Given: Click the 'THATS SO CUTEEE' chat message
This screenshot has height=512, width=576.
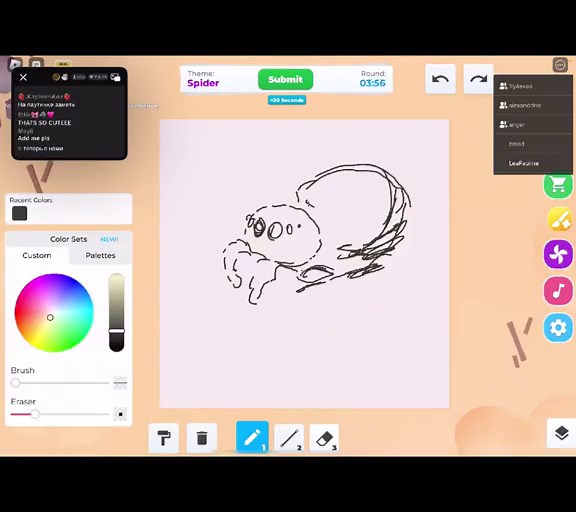Looking at the screenshot, I should pos(44,123).
